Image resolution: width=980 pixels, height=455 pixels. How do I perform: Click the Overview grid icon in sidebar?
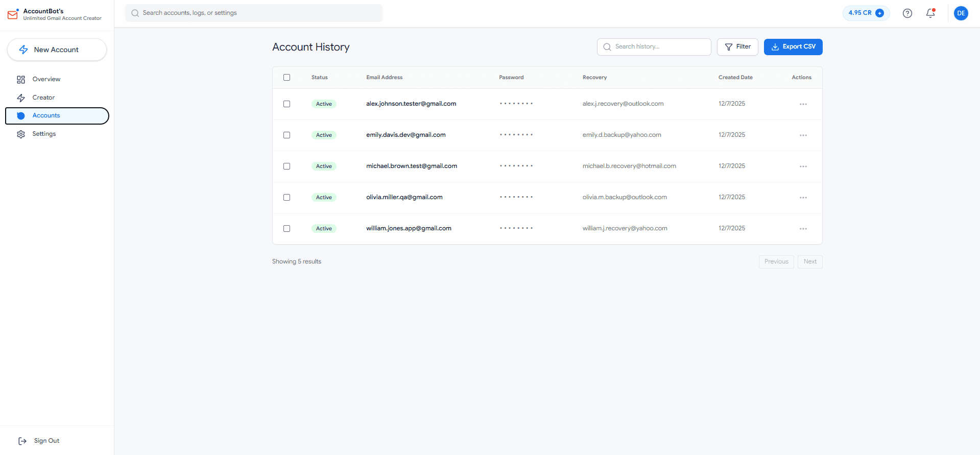(x=21, y=80)
